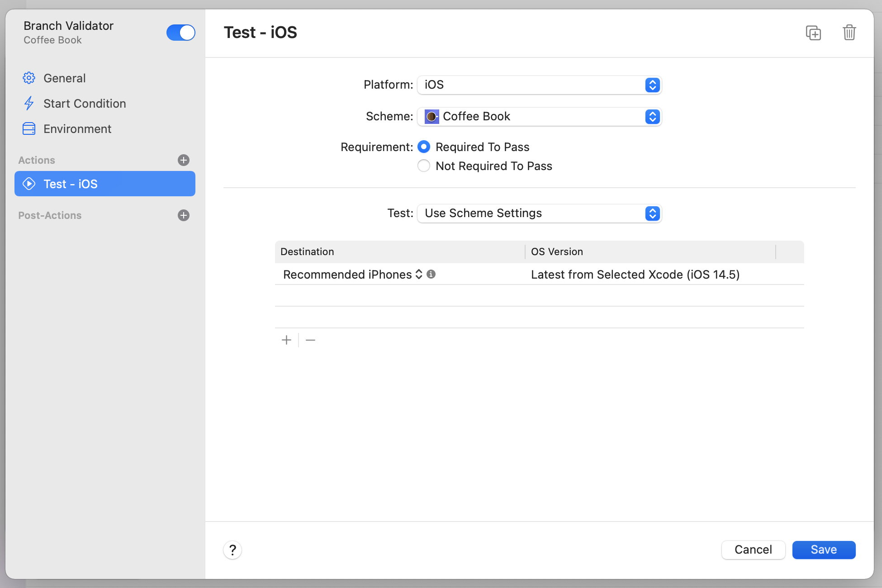This screenshot has height=588, width=882.
Task: Click the info icon beside Recommended iPhones
Action: [431, 274]
